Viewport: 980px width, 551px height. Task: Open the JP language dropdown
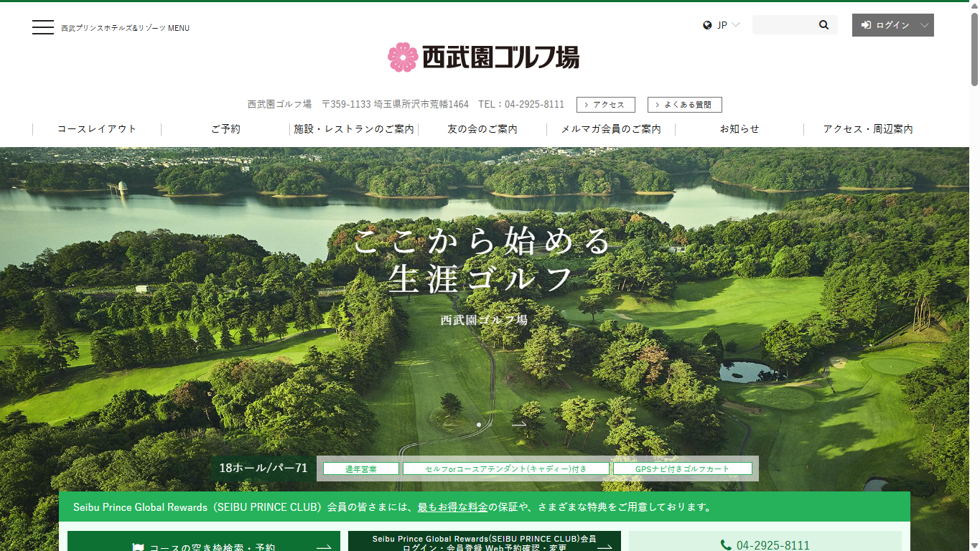(x=722, y=25)
